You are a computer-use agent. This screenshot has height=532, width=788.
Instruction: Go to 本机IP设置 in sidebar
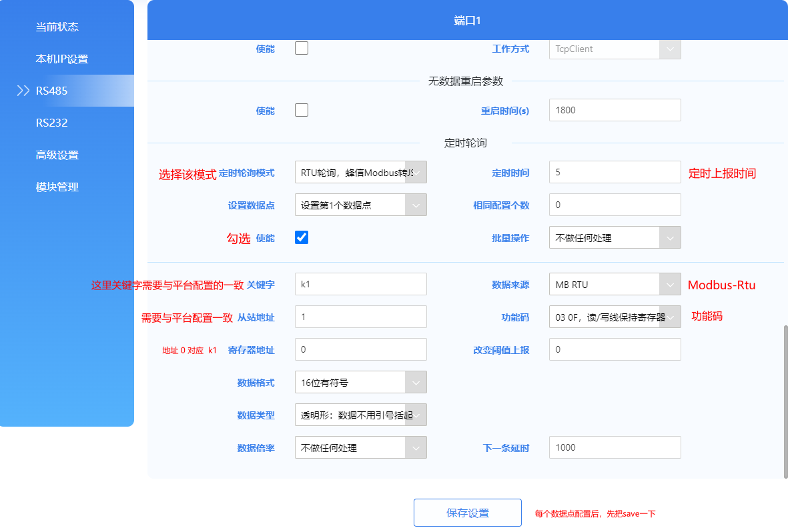pos(62,59)
